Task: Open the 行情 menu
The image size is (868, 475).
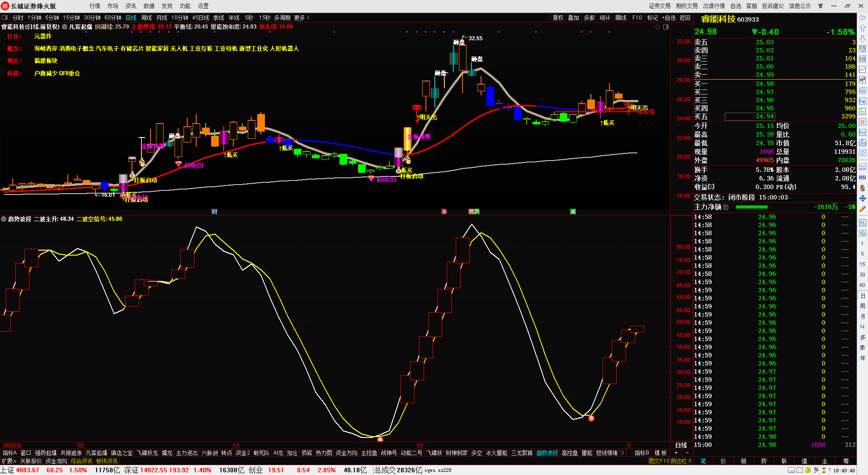Action: coord(94,6)
